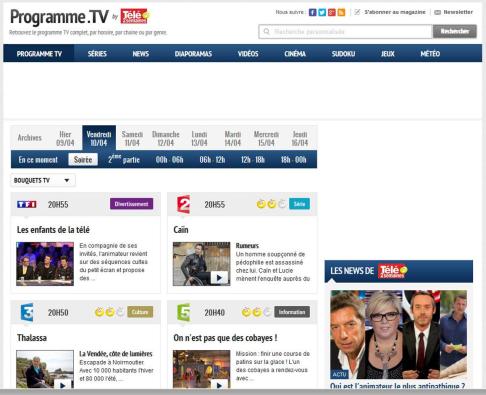
Task: Show the 2ème partie time slot
Action: click(x=124, y=159)
